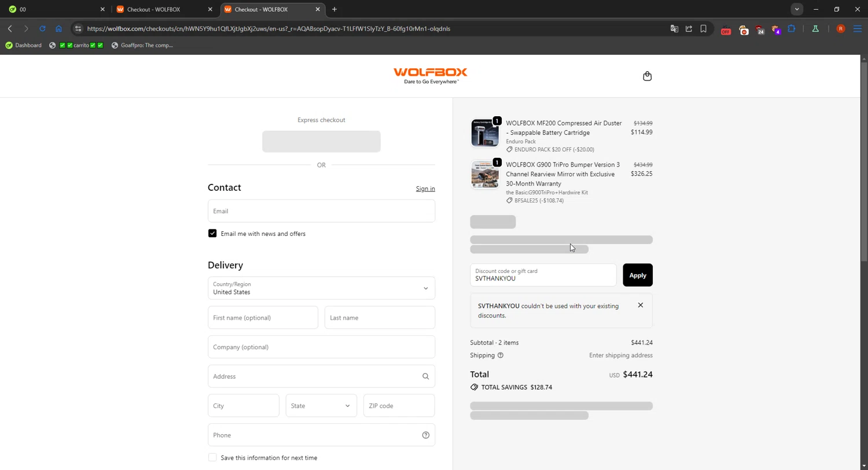Screen dimensions: 868x470
Task: View site information icon in address bar
Action: coord(78,28)
